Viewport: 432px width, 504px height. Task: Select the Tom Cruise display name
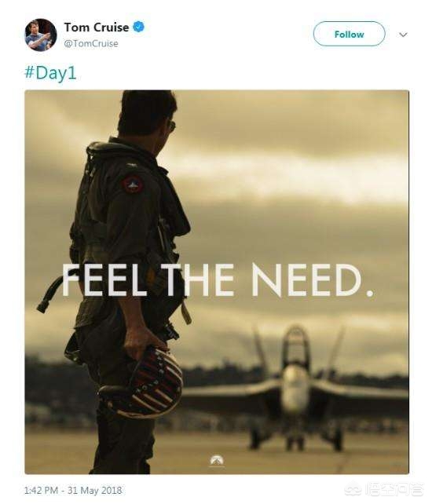97,27
